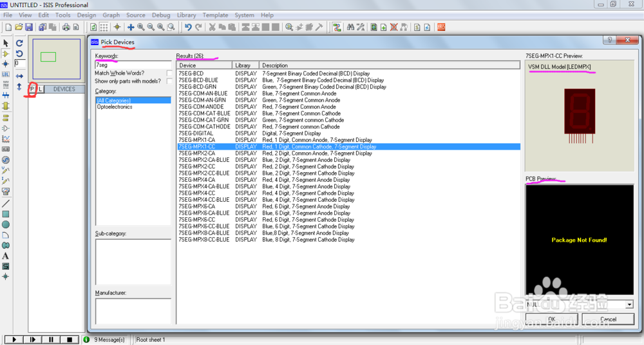Open the File menu
The width and height of the screenshot is (644, 345).
pos(8,15)
